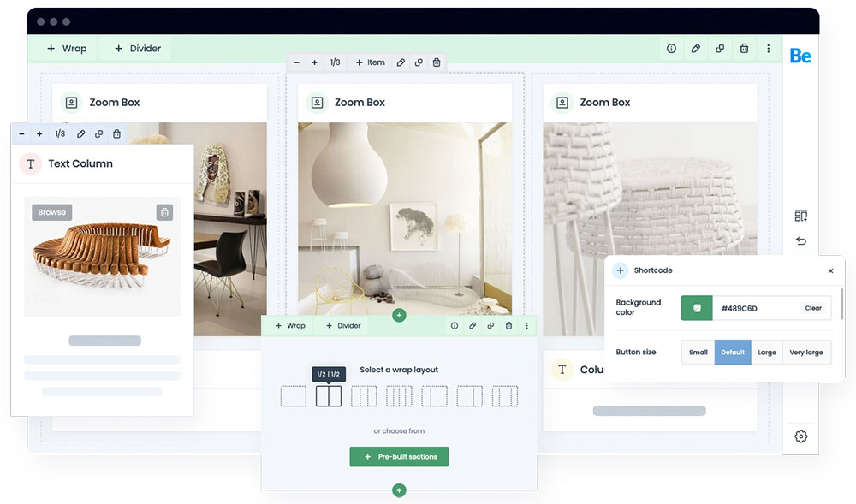Image resolution: width=856 pixels, height=504 pixels.
Task: Delete the top section using its trash icon
Action: [x=744, y=49]
